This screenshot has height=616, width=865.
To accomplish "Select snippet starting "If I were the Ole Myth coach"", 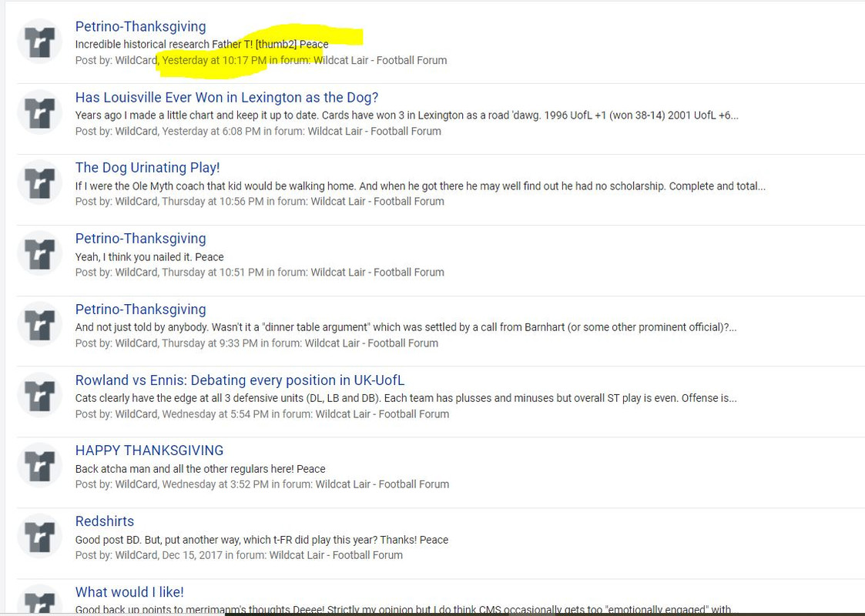I will tap(421, 186).
